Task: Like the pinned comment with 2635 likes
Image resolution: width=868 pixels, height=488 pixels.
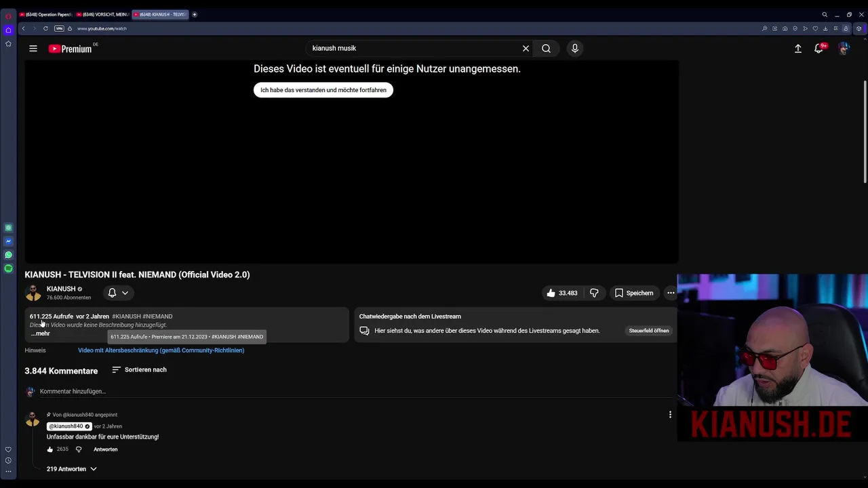Action: point(50,449)
